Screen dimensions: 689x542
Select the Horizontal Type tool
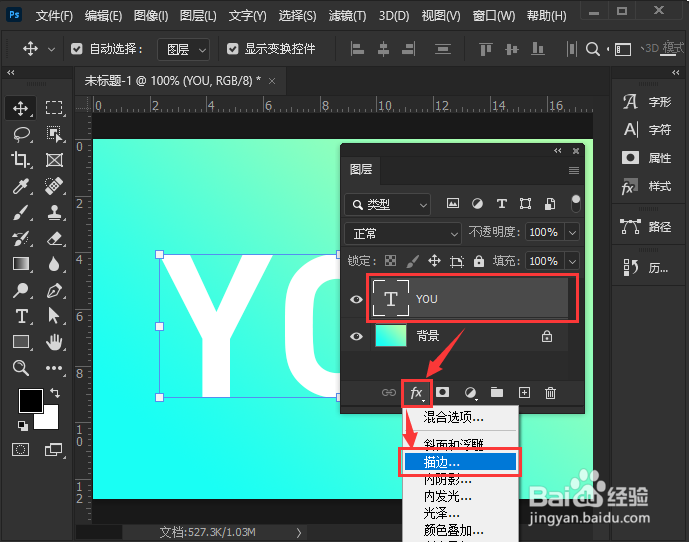(x=22, y=316)
